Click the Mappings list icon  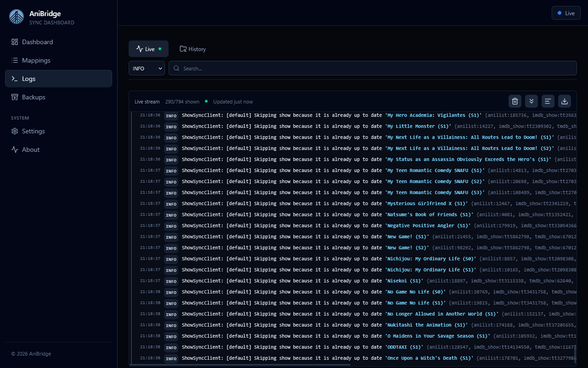tap(14, 60)
